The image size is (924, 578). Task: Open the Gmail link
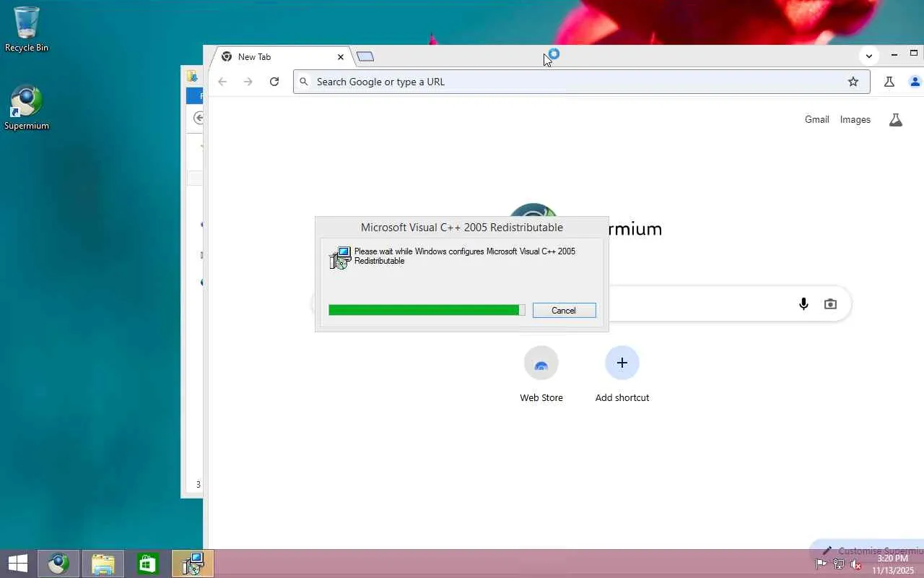point(817,120)
